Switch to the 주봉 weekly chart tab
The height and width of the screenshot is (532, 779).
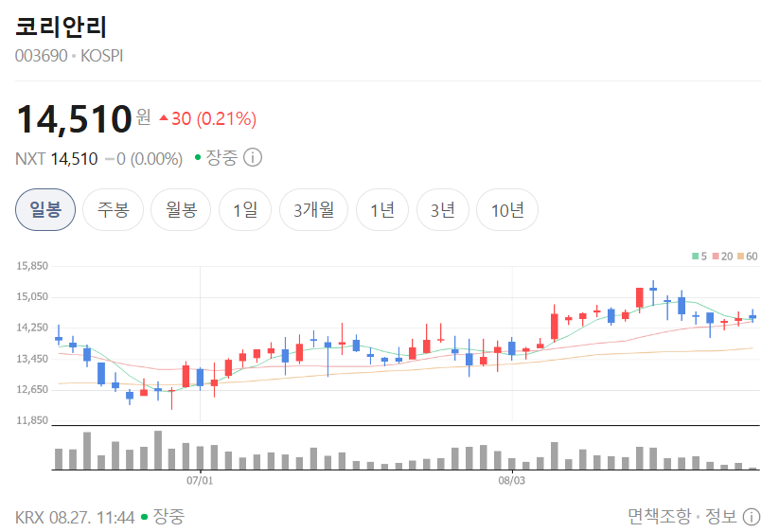click(114, 209)
